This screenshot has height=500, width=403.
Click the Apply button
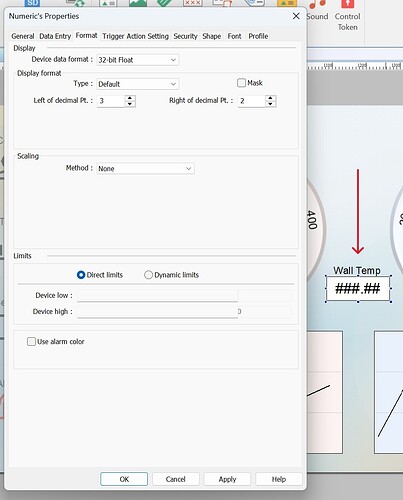[227, 479]
